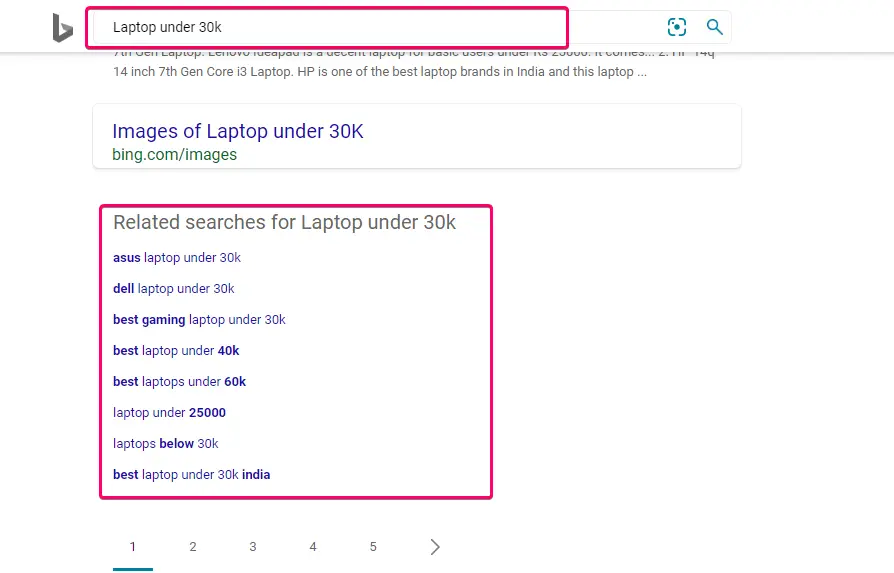The height and width of the screenshot is (573, 894).
Task: Open 'best laptop under 30k india' suggestion
Action: tap(192, 474)
